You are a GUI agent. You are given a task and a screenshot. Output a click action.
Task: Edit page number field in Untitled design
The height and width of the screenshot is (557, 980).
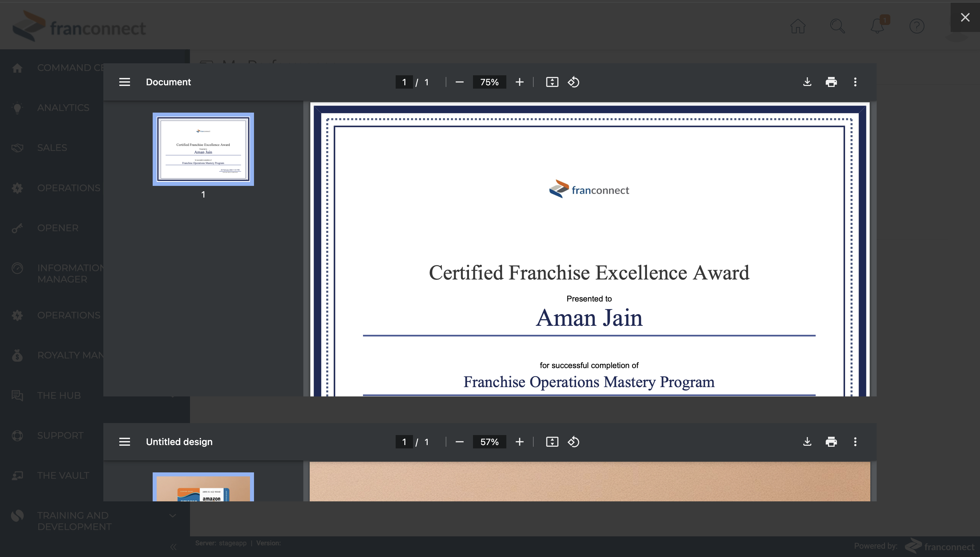[x=404, y=442]
